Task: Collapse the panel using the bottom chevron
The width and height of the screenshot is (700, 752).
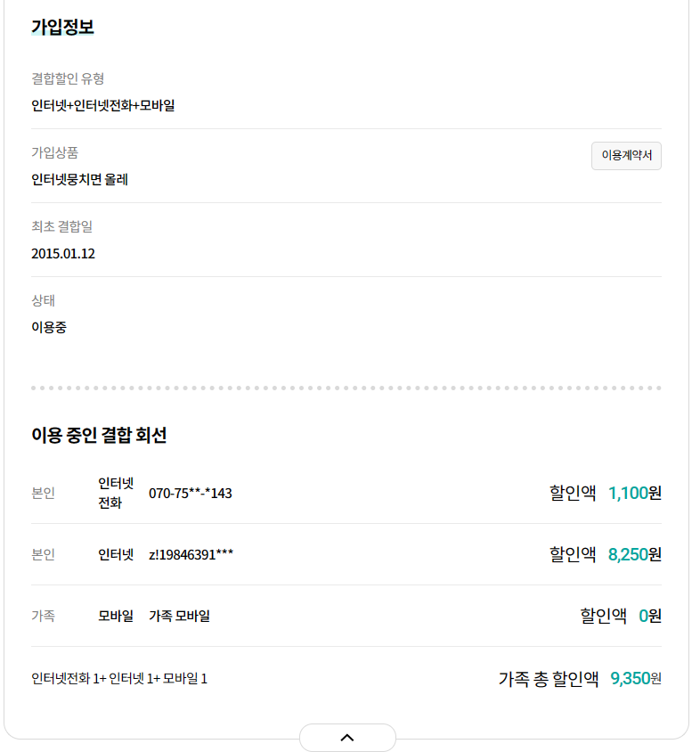Action: pos(347,737)
